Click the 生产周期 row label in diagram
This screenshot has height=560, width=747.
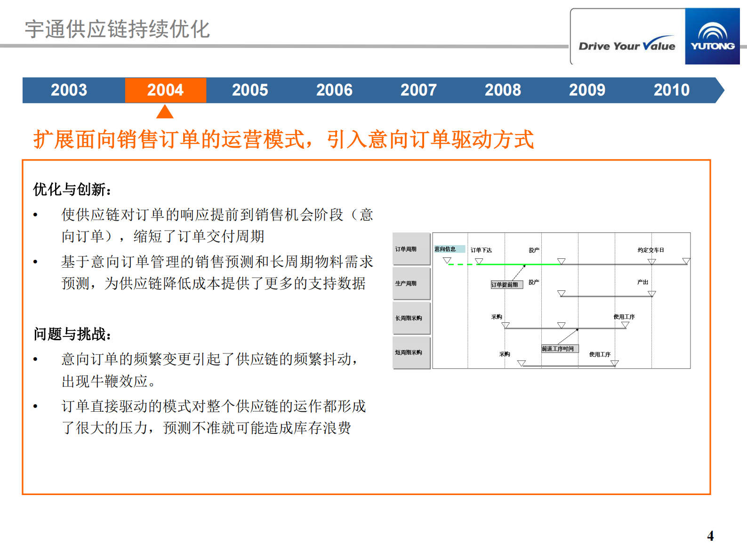(411, 283)
